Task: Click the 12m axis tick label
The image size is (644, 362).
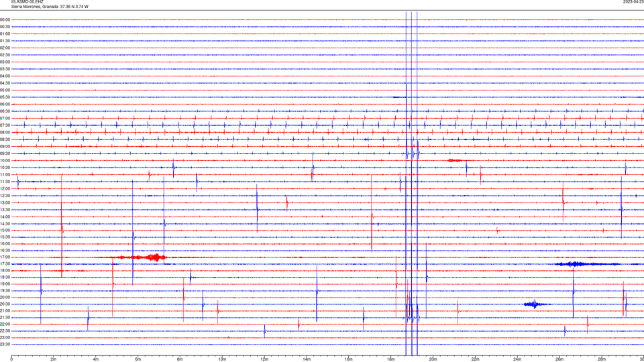Action: pos(264,359)
